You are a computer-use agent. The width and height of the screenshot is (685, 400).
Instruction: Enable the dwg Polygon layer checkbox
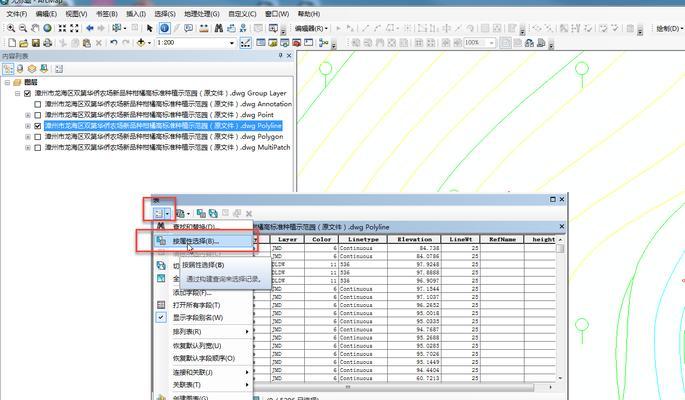(38, 137)
